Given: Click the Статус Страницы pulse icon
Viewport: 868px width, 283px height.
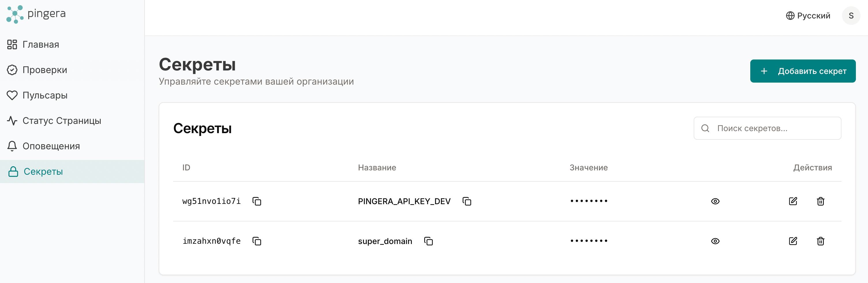Looking at the screenshot, I should (12, 120).
